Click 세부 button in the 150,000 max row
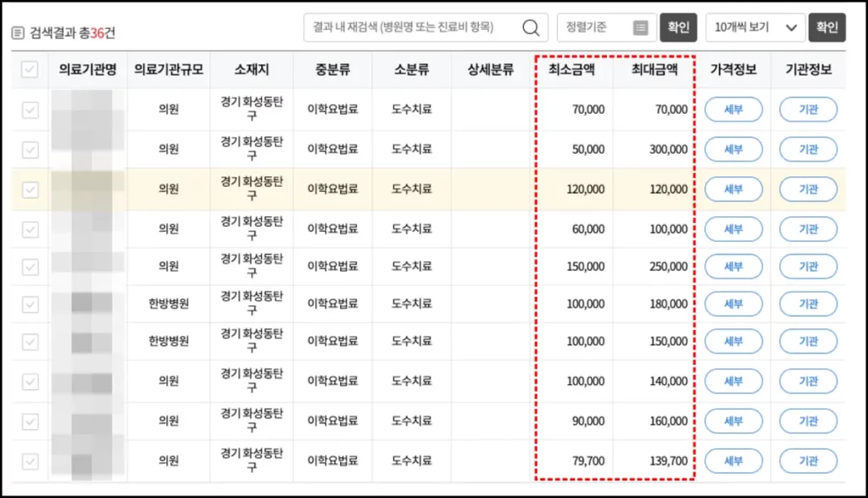This screenshot has width=868, height=498. [733, 341]
